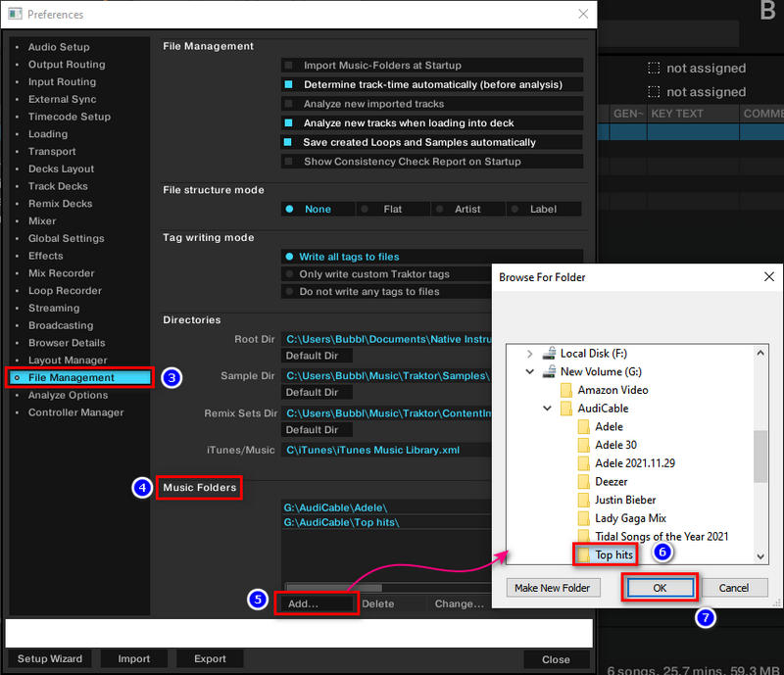
Task: Click the New Volume (G:) drive icon
Action: 549,371
